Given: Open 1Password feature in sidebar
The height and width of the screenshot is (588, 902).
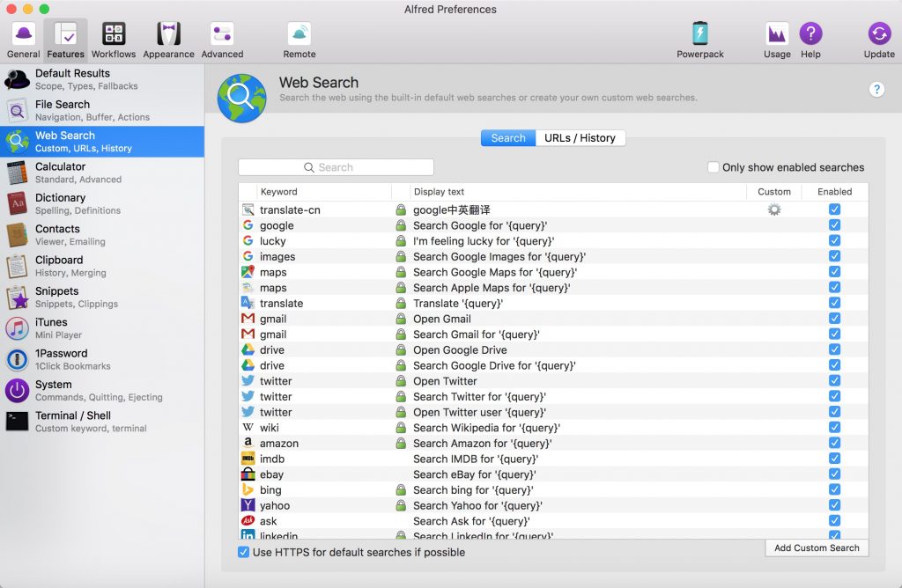Looking at the screenshot, I should pos(102,358).
